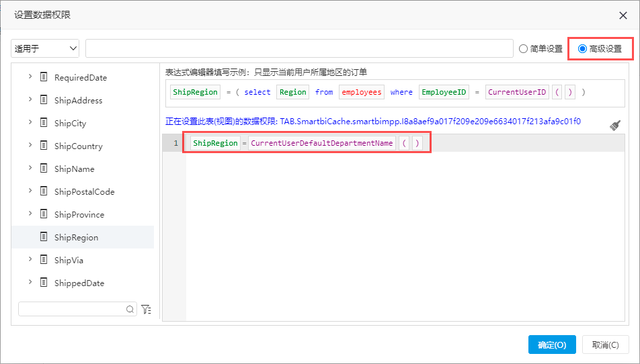
Task: Clear the expression with the broom icon
Action: pos(615,126)
